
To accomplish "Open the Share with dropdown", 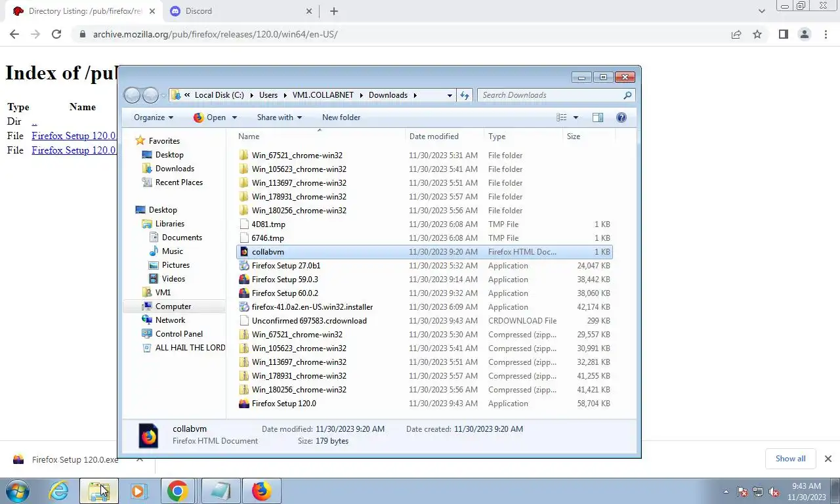I will [x=280, y=117].
